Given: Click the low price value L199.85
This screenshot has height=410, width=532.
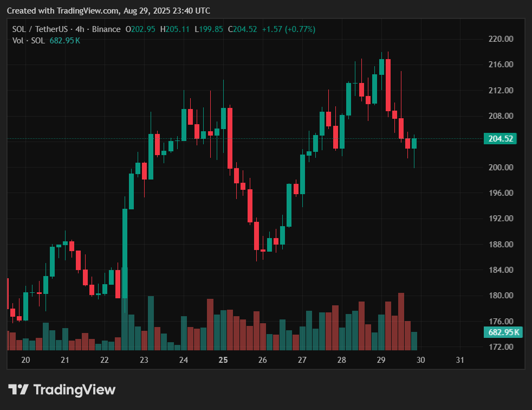Looking at the screenshot, I should tap(207, 29).
